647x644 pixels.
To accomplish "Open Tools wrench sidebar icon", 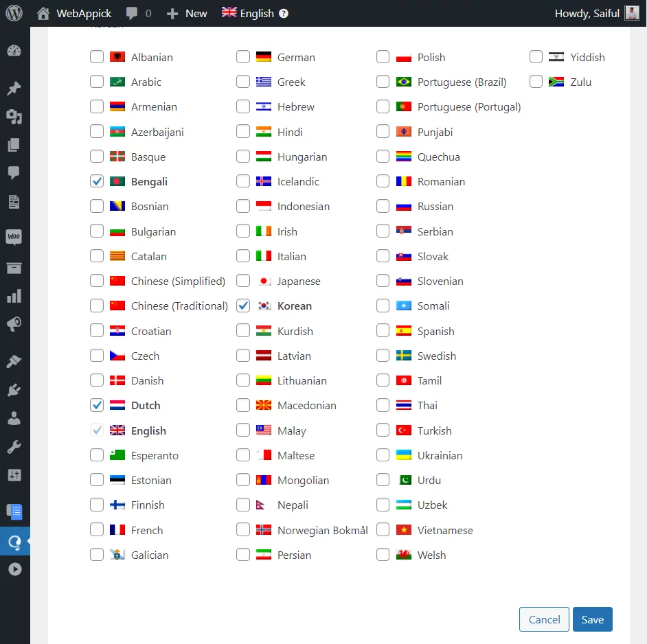I will tap(14, 447).
